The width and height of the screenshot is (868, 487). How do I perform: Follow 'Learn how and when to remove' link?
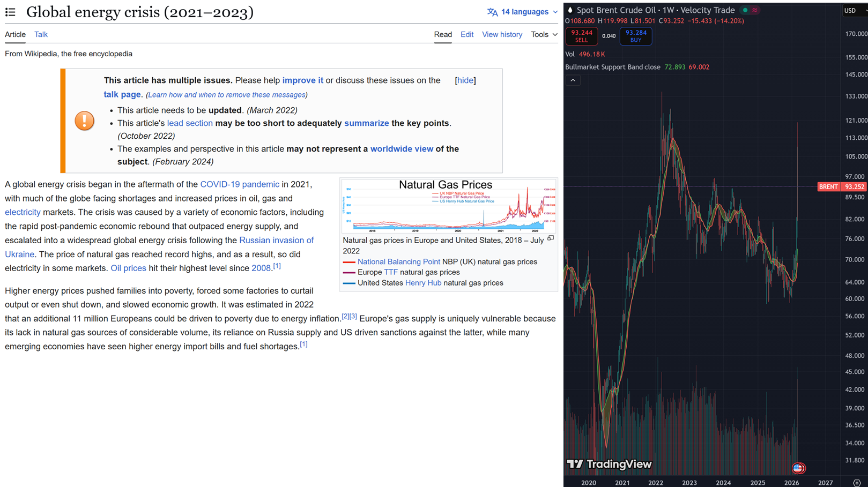(227, 95)
